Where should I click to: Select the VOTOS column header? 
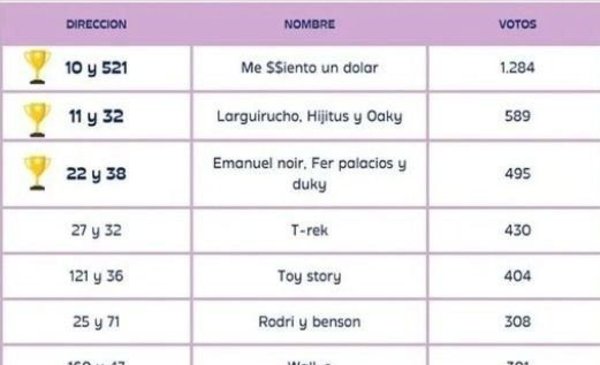click(517, 24)
